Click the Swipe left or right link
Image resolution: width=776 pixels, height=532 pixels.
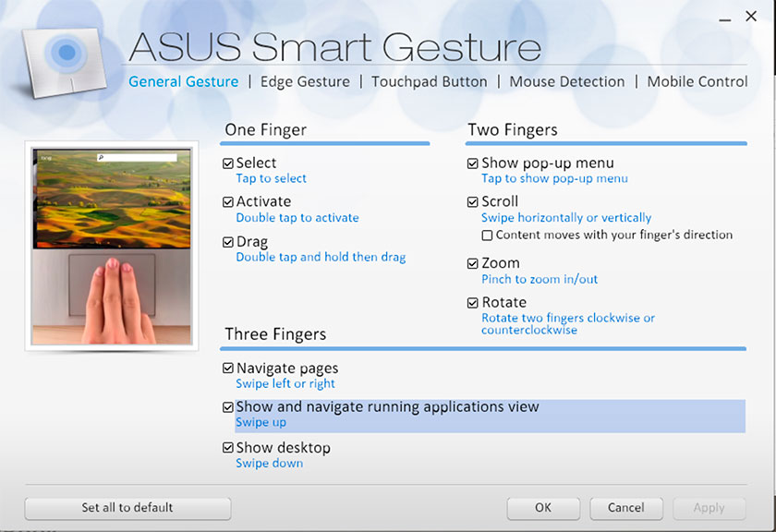coord(285,384)
